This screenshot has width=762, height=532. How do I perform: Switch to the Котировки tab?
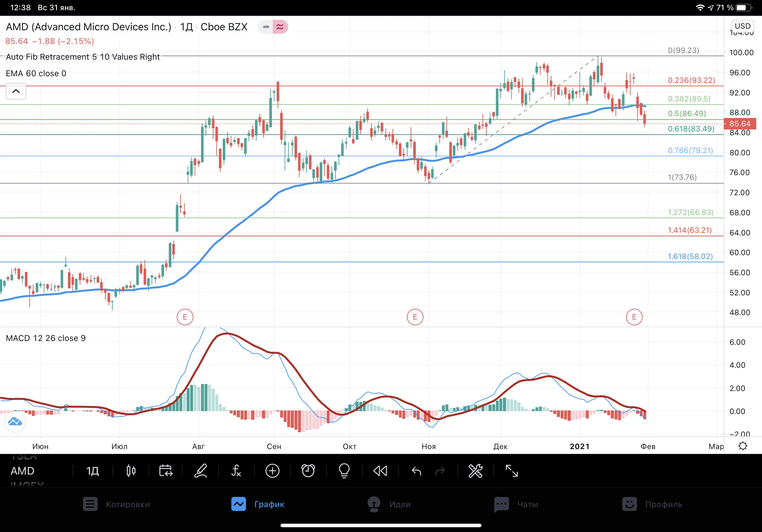click(x=116, y=504)
